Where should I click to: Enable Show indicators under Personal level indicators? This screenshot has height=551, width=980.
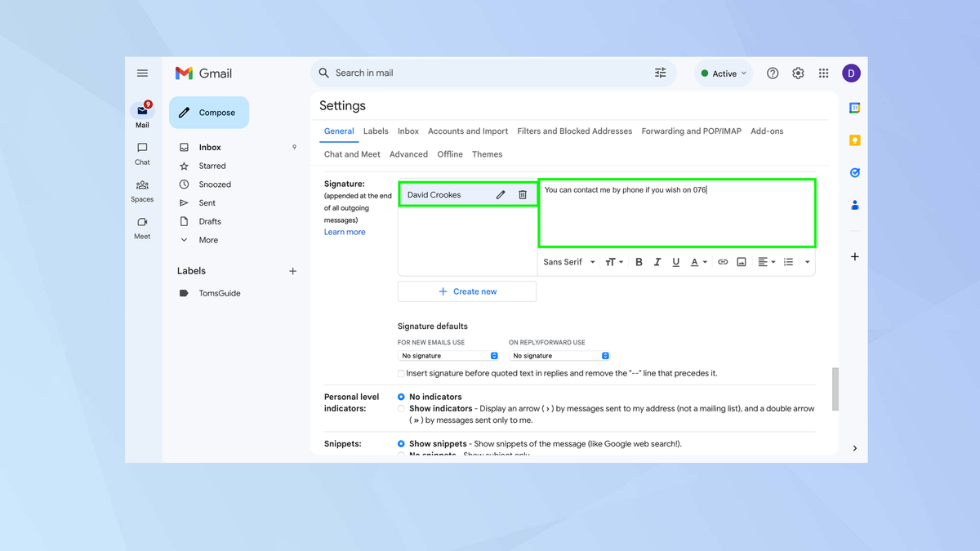(400, 408)
